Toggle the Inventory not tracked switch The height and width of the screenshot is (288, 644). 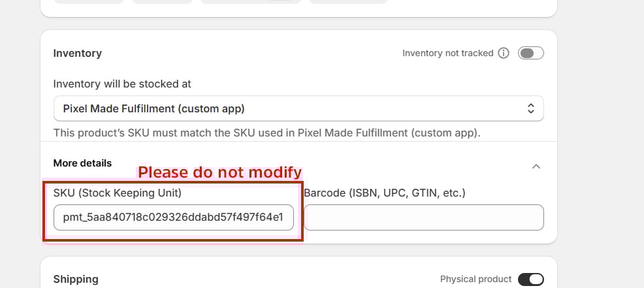(x=530, y=53)
